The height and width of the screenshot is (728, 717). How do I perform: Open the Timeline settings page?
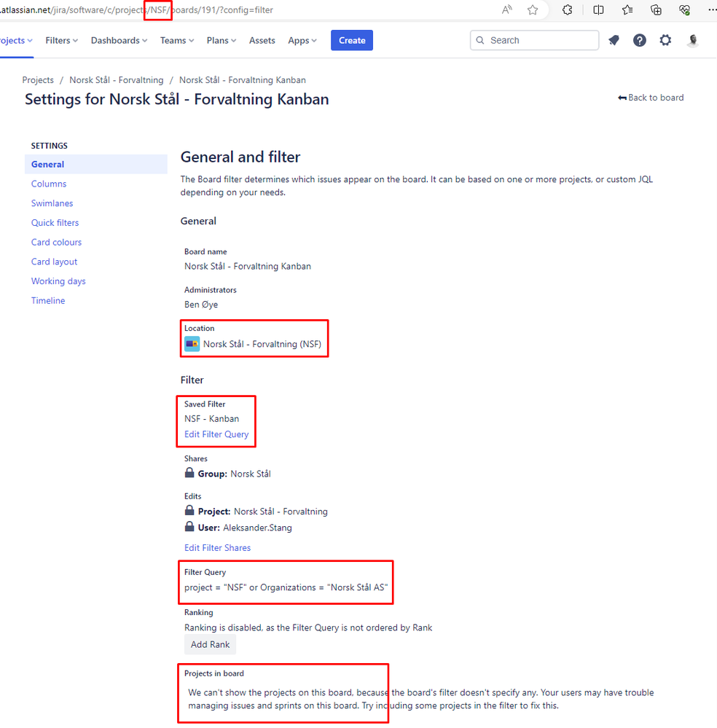coord(48,301)
